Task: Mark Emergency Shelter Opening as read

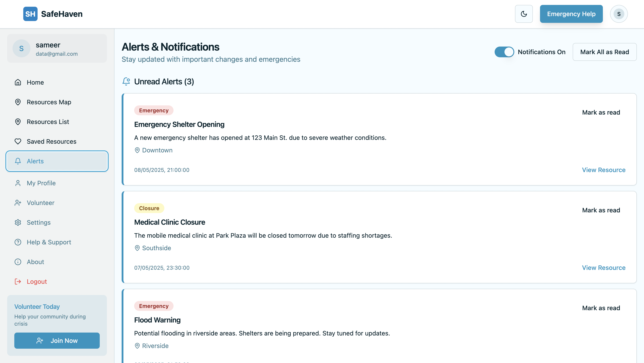Action: tap(601, 112)
